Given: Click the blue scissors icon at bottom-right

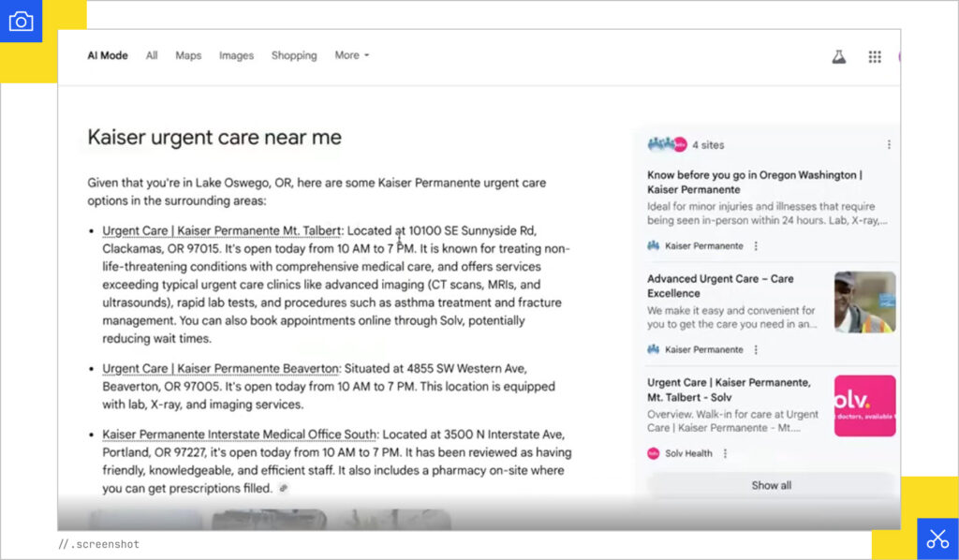Looking at the screenshot, I should point(937,538).
